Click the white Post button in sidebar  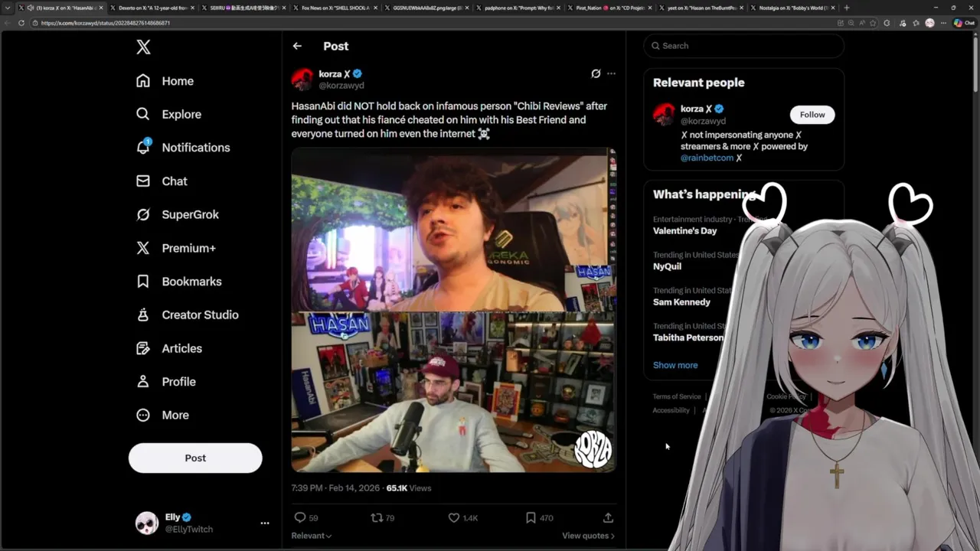click(x=195, y=458)
